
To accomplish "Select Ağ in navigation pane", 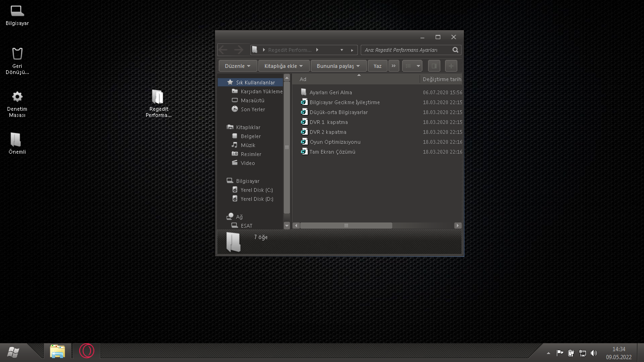I will (x=234, y=217).
